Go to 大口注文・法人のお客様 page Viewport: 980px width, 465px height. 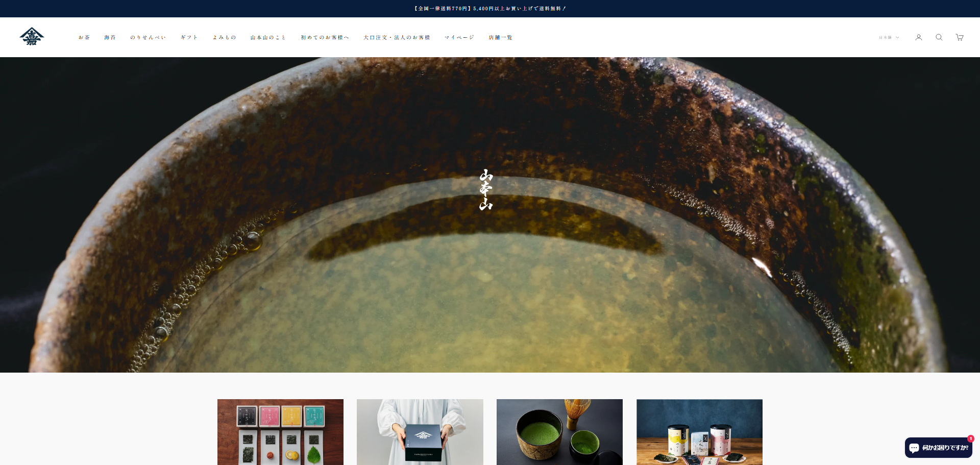pyautogui.click(x=397, y=37)
